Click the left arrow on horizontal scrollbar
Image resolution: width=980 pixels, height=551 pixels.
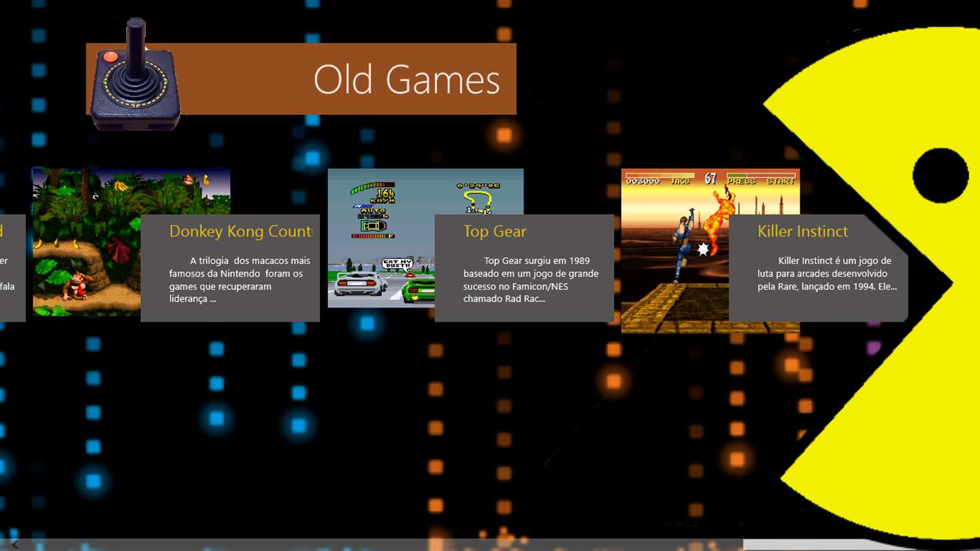click(x=15, y=544)
